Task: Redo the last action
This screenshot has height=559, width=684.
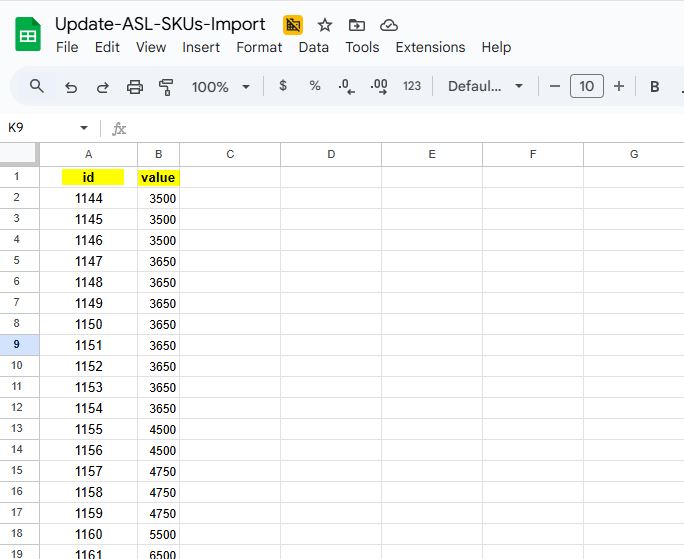Action: coord(103,87)
